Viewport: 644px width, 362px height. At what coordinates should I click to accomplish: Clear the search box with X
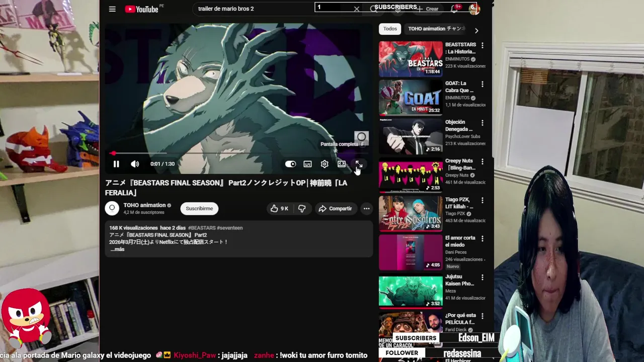(357, 9)
